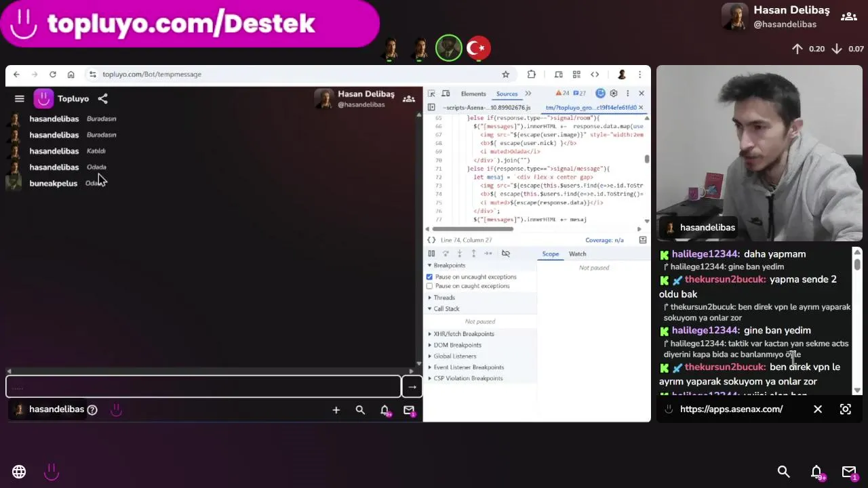Click the share icon next to Topluyo
The width and height of the screenshot is (868, 488).
[x=102, y=99]
